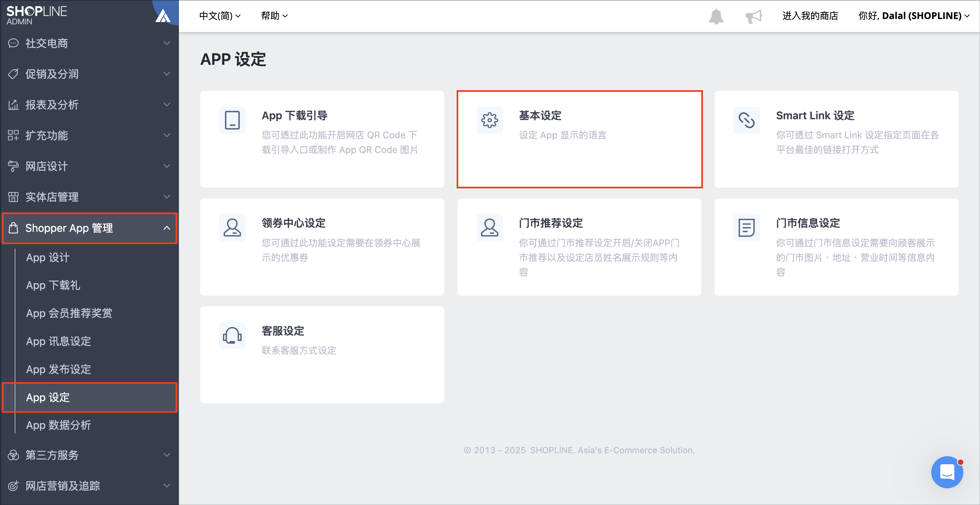Open App 讯息设定 submenu item
This screenshot has height=505, width=980.
click(x=59, y=341)
